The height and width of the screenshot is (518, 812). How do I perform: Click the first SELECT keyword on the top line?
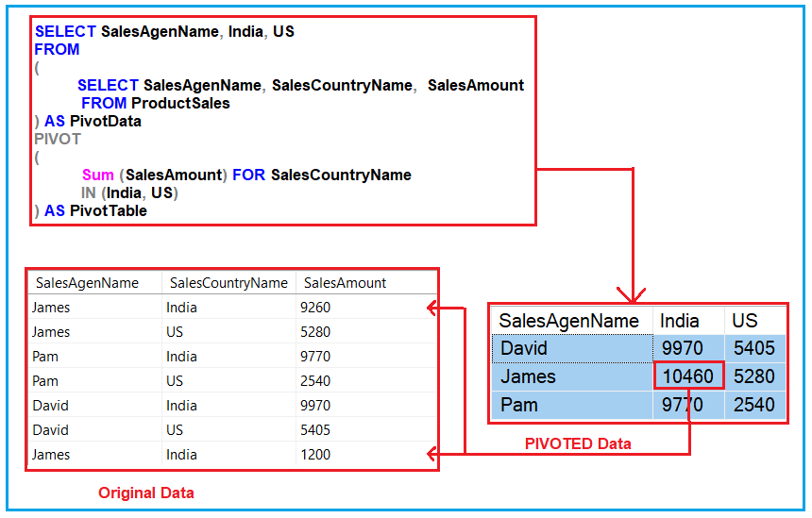pos(65,31)
